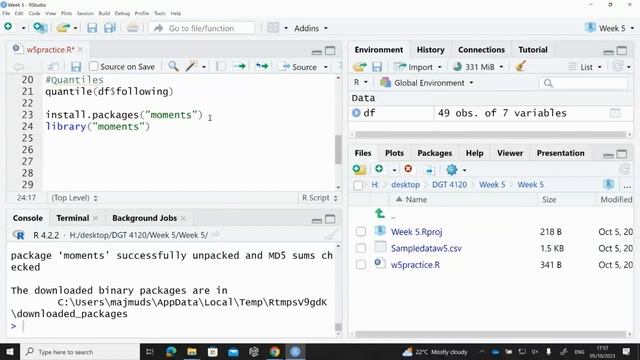Click the Go to file/function field

click(x=202, y=28)
